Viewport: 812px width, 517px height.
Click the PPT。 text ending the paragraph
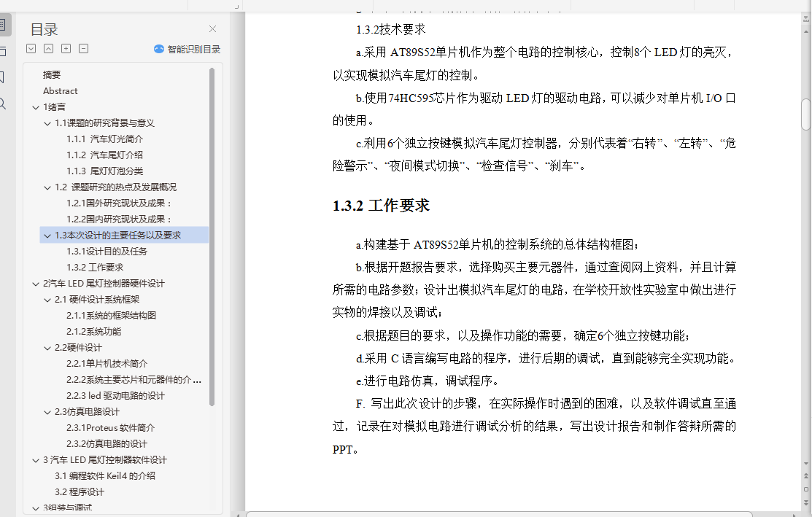[345, 449]
